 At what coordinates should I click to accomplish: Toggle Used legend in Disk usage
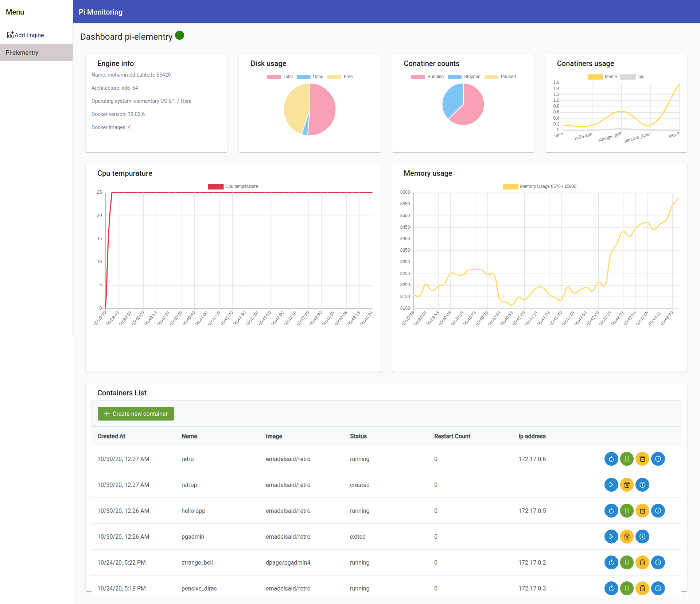[310, 77]
